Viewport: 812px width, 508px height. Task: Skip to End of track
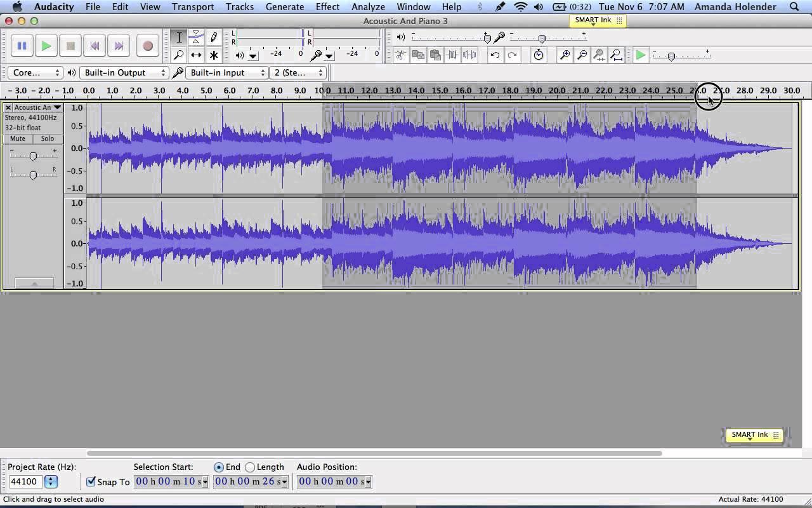[119, 46]
